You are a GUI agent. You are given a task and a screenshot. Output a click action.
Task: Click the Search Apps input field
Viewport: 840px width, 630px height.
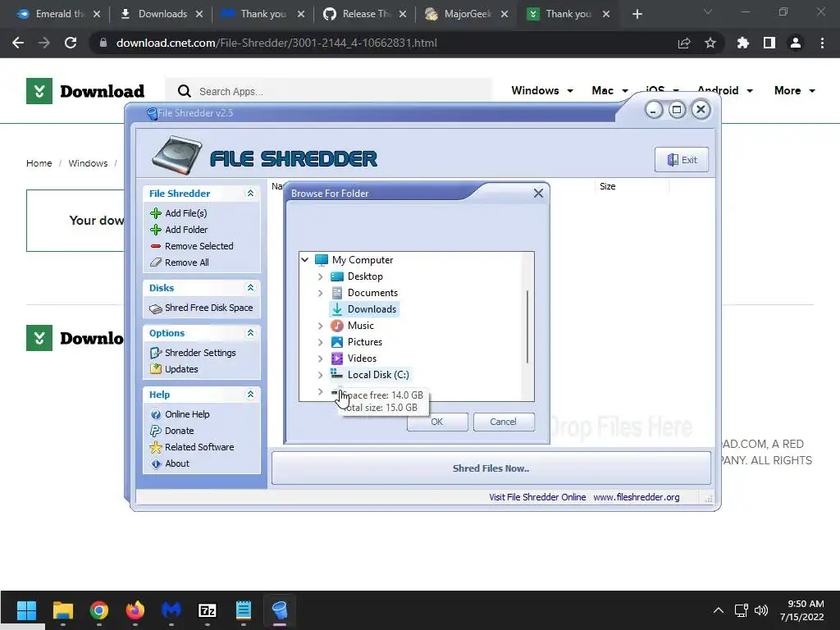[x=328, y=92]
